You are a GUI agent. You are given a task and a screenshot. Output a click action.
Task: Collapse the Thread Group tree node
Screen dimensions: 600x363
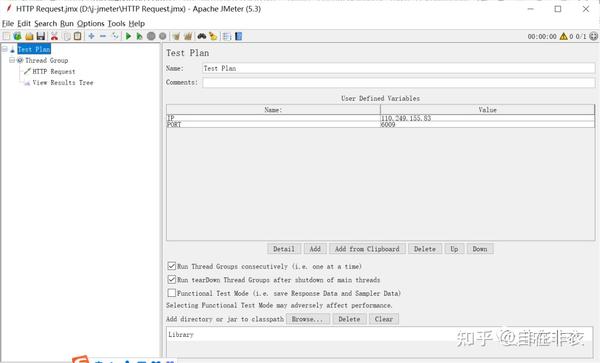pyautogui.click(x=12, y=60)
